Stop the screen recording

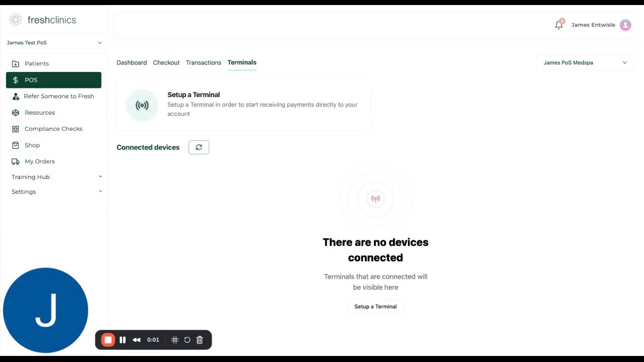click(108, 340)
